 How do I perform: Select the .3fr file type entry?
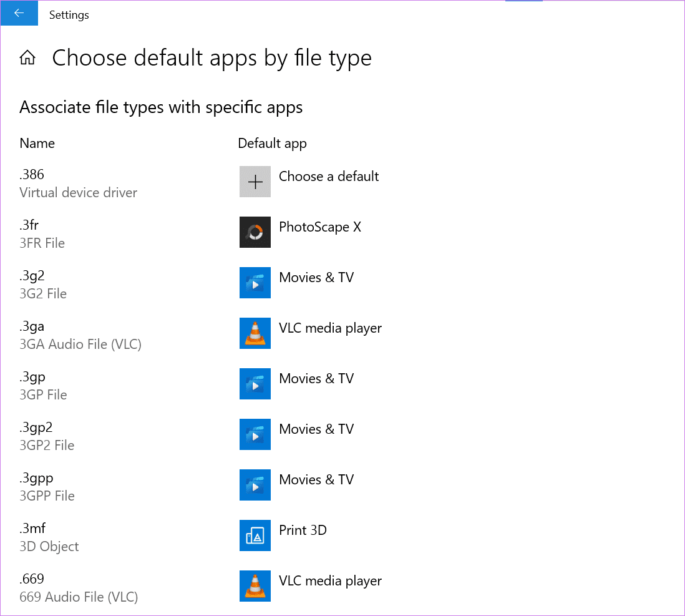point(42,234)
